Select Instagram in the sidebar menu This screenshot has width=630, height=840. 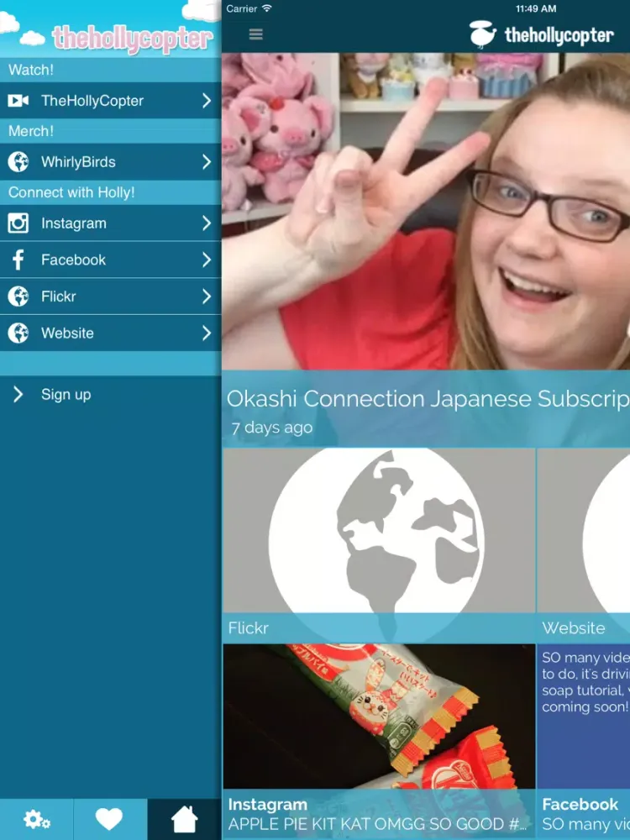coord(110,223)
